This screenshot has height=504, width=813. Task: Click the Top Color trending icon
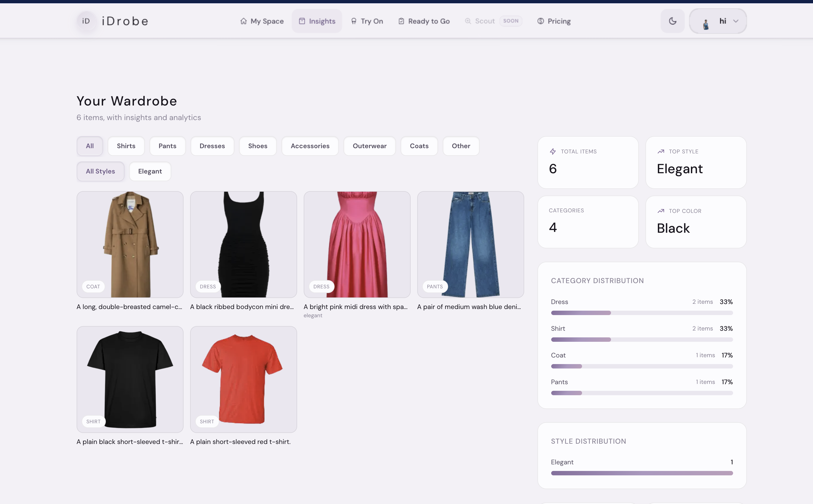(661, 211)
